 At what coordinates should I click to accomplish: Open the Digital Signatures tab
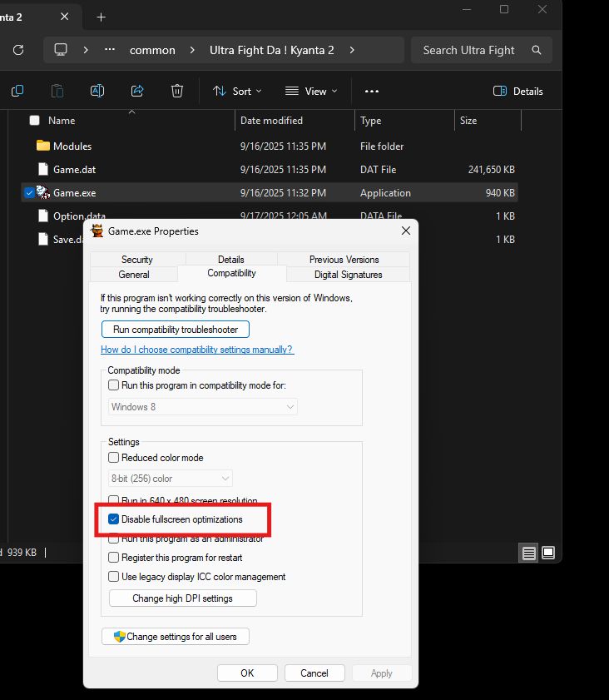(348, 274)
